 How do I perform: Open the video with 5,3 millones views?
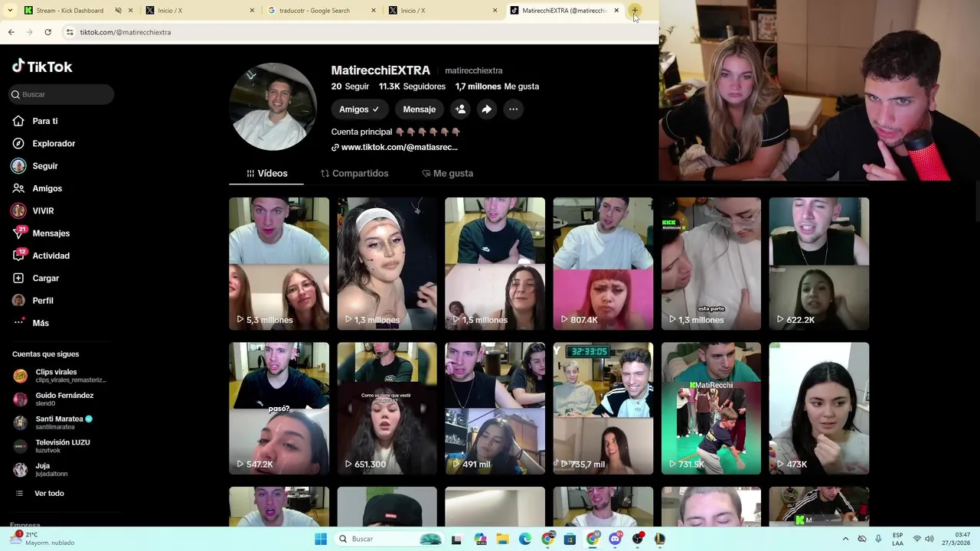pos(279,263)
